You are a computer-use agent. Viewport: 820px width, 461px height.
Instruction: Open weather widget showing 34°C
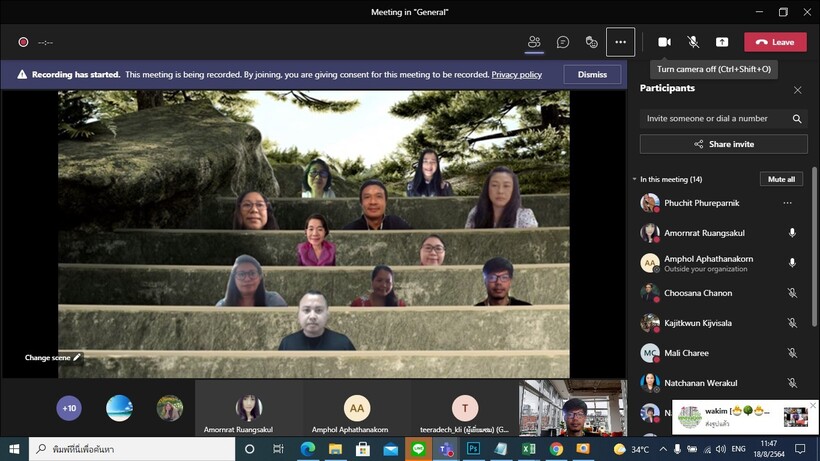click(x=631, y=449)
